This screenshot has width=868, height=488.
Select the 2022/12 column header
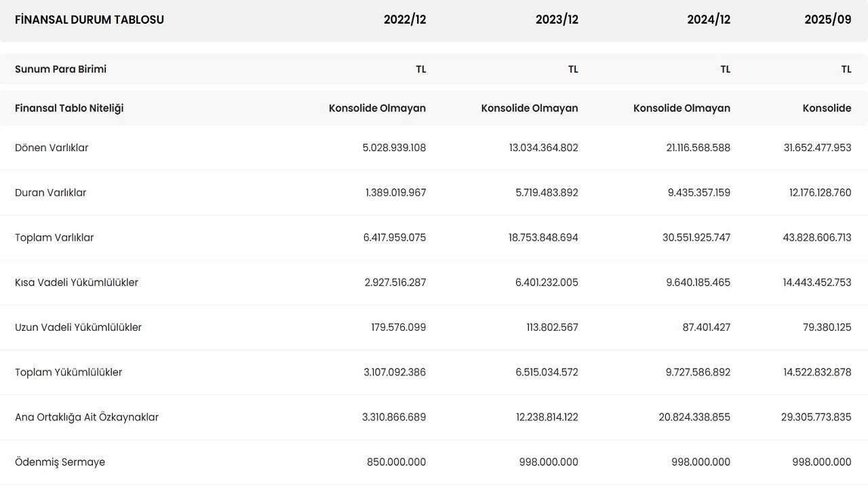(x=405, y=20)
